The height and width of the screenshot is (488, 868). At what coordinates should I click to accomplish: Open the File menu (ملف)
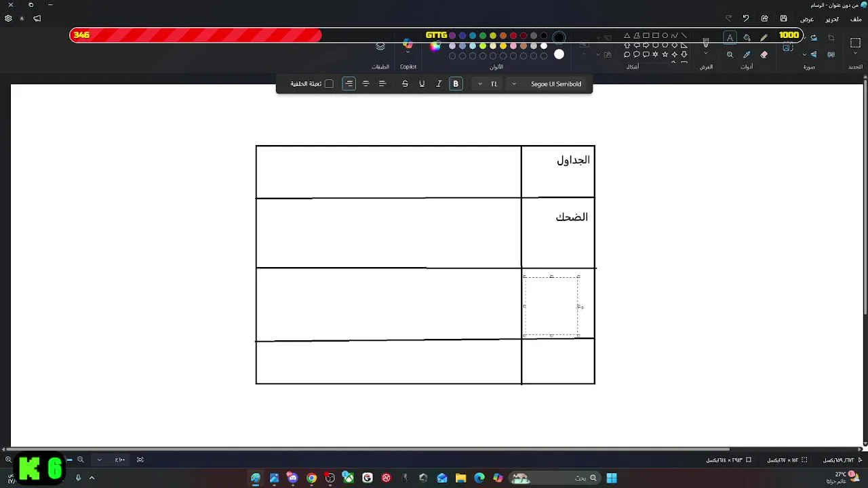[856, 18]
